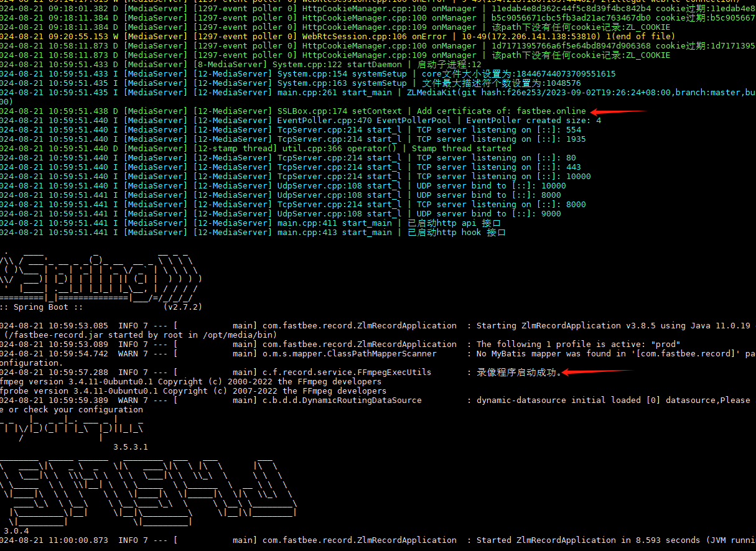Click the '3.0.4' version number
This screenshot has width=756, height=551.
tap(16, 531)
